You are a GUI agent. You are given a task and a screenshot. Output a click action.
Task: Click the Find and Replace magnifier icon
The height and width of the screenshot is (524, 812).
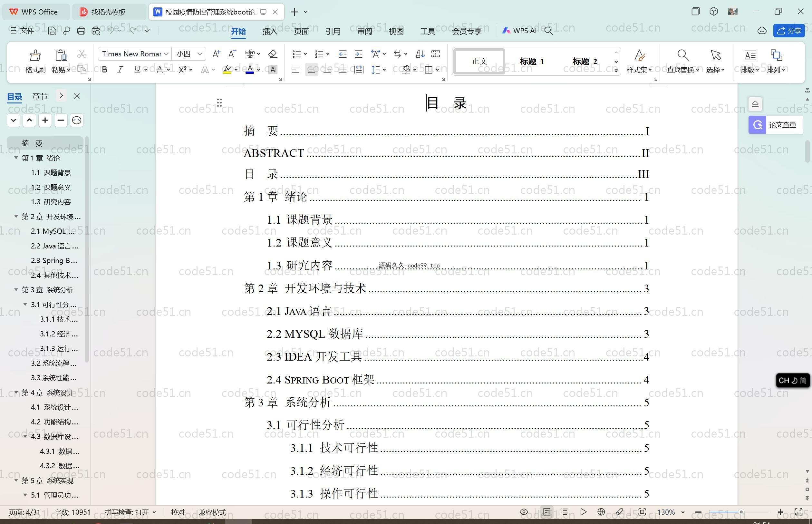(683, 55)
